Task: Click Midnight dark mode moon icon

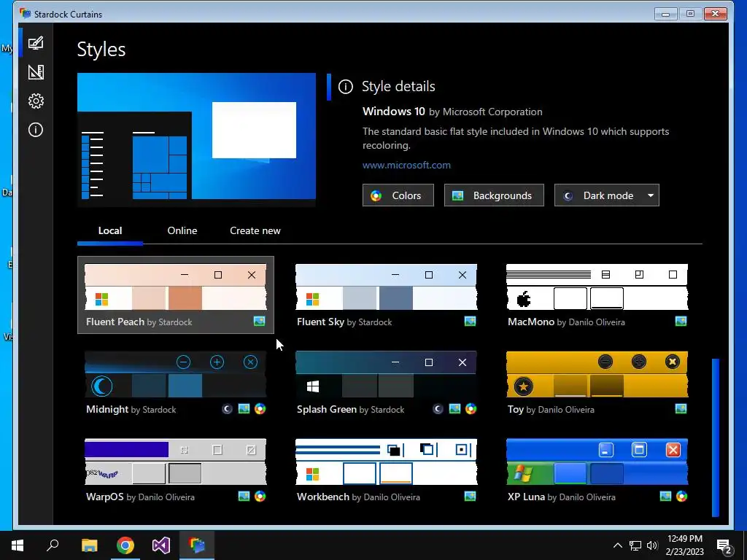Action: [x=228, y=409]
